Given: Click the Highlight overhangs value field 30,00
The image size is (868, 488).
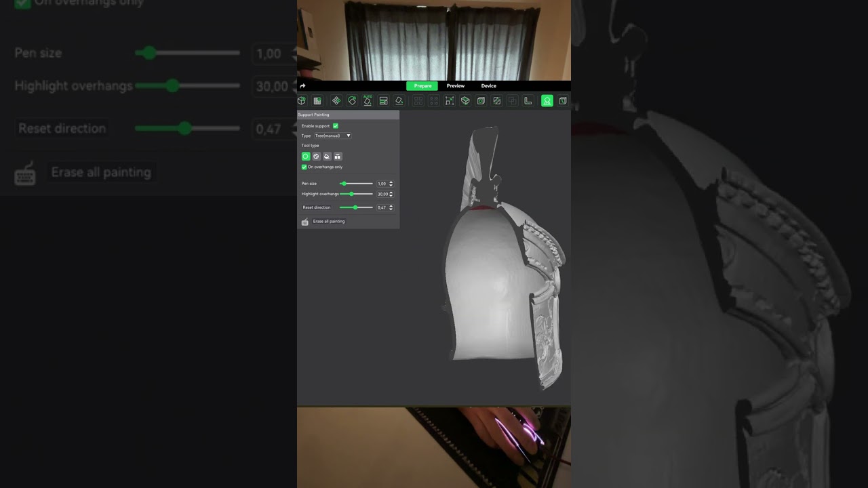Looking at the screenshot, I should (x=382, y=194).
